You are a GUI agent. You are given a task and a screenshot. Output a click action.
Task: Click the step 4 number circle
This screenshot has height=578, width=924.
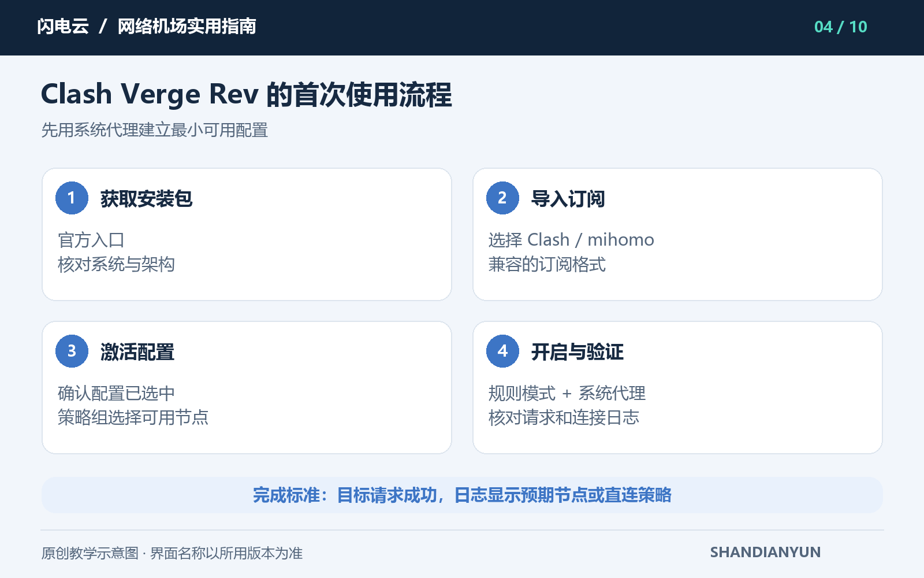pyautogui.click(x=502, y=351)
